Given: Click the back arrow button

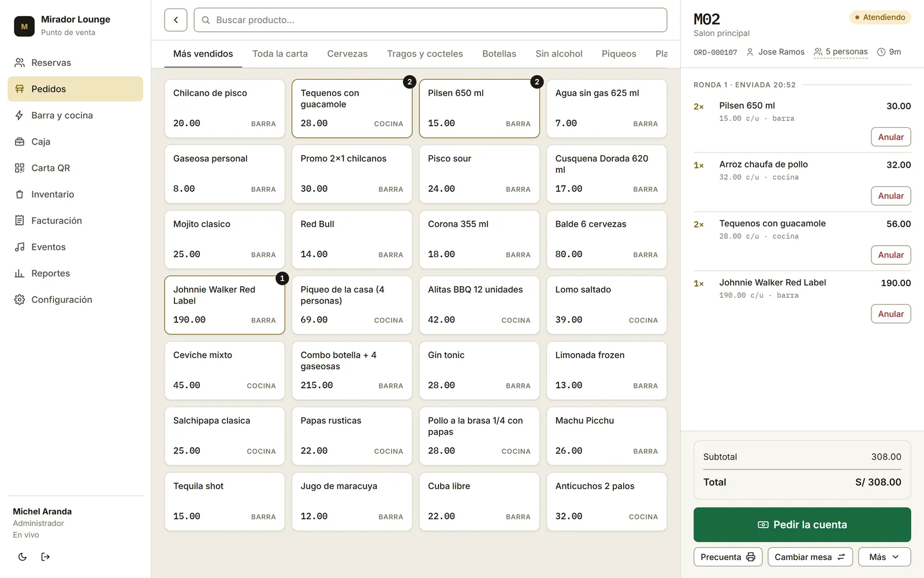Looking at the screenshot, I should (176, 20).
